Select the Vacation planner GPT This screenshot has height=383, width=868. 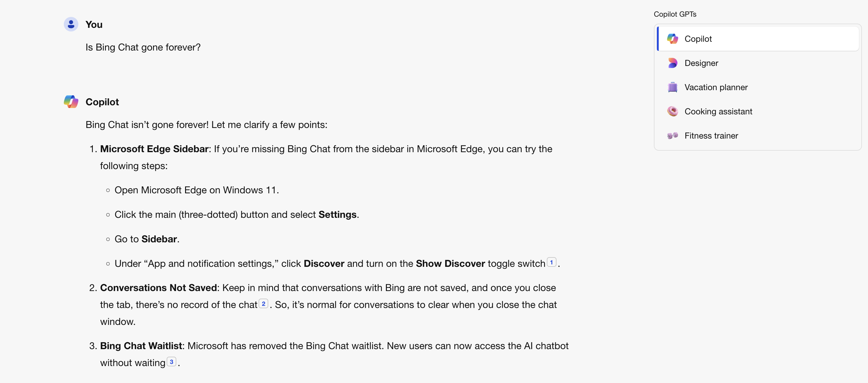(716, 87)
